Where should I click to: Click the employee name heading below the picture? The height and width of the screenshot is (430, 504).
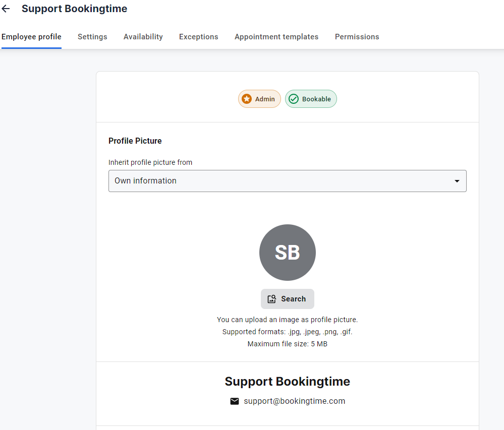tap(288, 382)
